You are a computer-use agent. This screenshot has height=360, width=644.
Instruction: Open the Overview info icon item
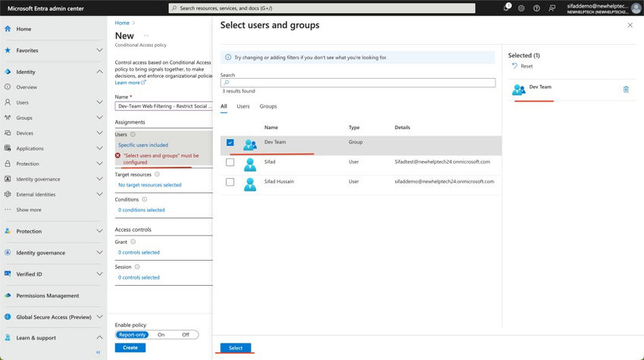pyautogui.click(x=8, y=86)
